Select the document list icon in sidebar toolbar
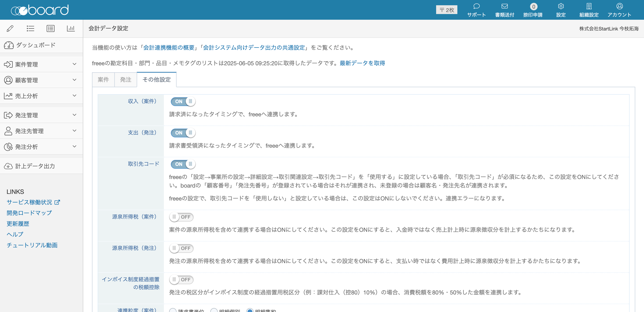This screenshot has height=312, width=644. tap(51, 28)
